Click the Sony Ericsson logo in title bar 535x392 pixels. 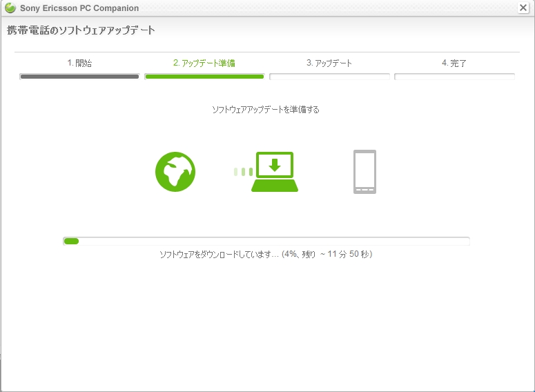(10, 8)
